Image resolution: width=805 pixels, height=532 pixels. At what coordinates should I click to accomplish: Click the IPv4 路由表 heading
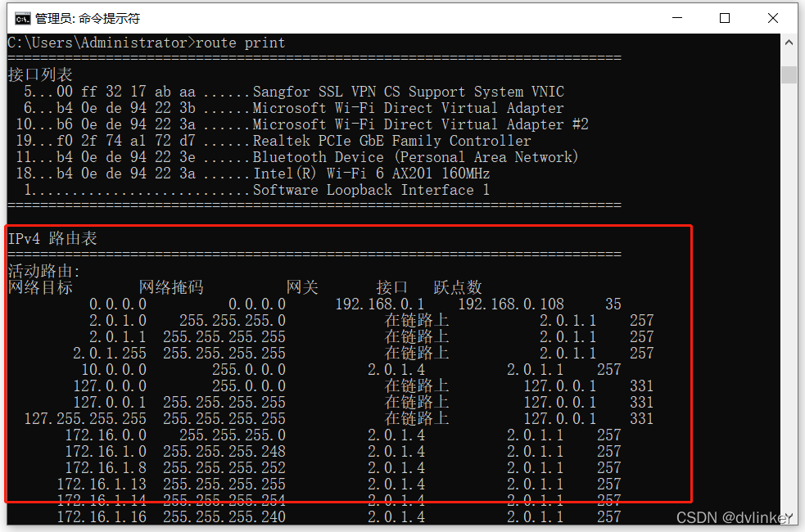pyautogui.click(x=52, y=238)
